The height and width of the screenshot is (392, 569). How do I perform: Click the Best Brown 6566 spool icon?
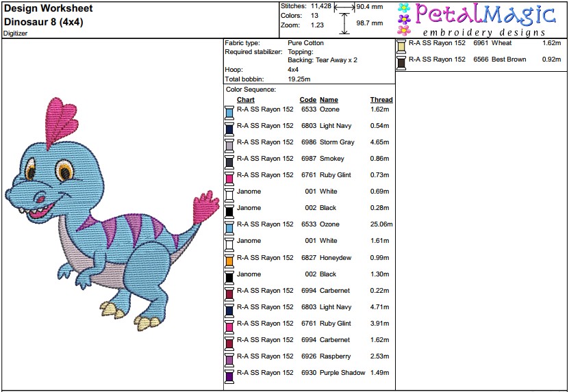pos(401,63)
